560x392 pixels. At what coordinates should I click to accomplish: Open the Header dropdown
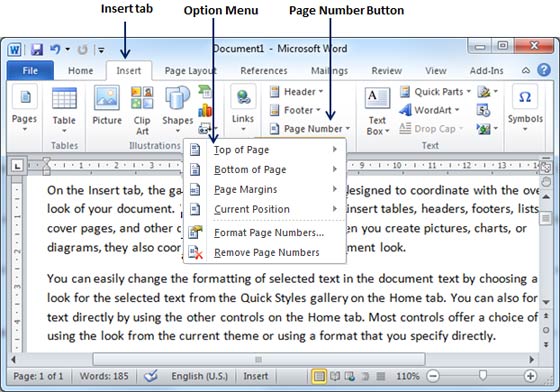[x=296, y=92]
